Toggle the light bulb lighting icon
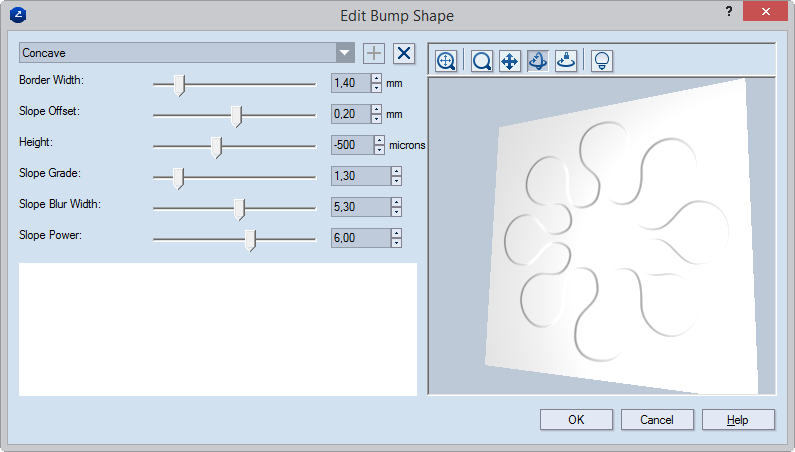 click(602, 61)
